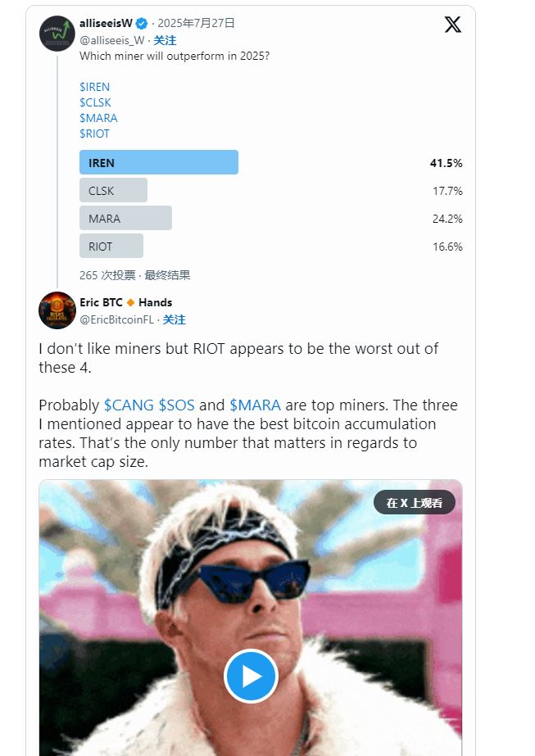The width and height of the screenshot is (535, 756).
Task: Click the @EricBitcoinFL handle
Action: 116,319
